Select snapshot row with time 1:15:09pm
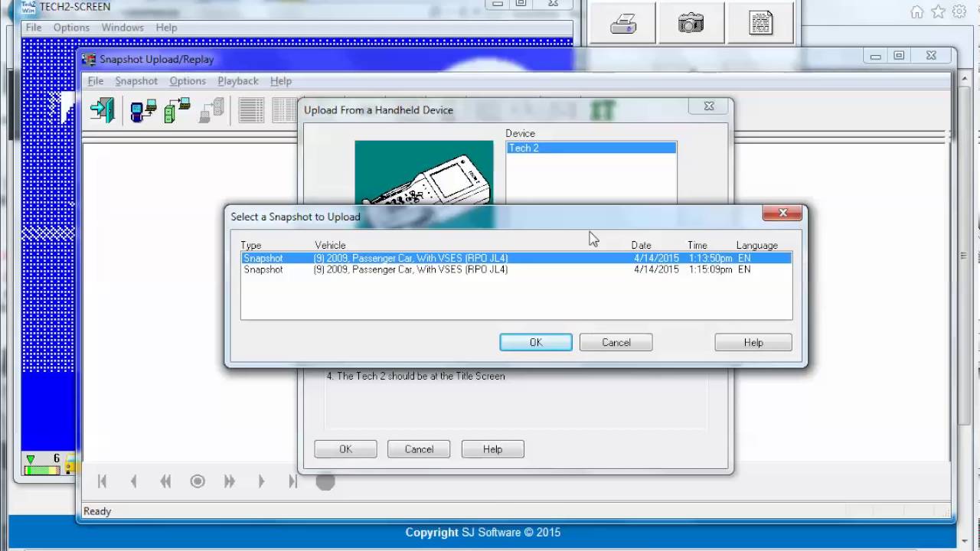Viewport: 980px width, 551px height. point(516,269)
